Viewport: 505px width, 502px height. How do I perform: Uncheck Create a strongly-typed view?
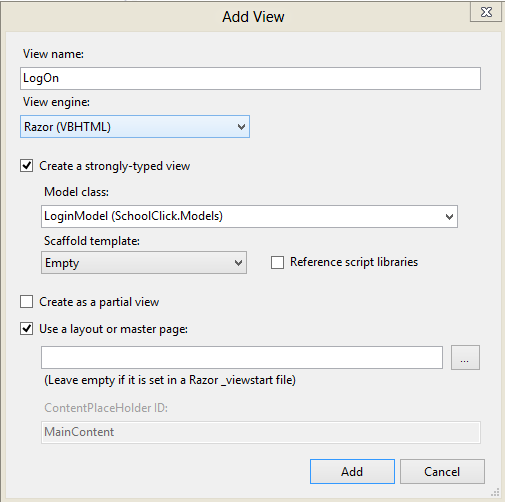[27, 166]
